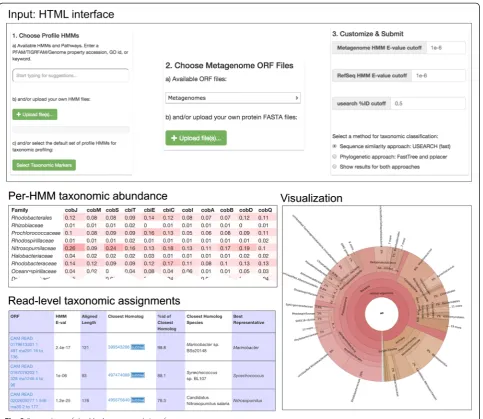
Task: Click the 0.24 cell in Nitrosopumilaceae cobS
Action: [111, 248]
